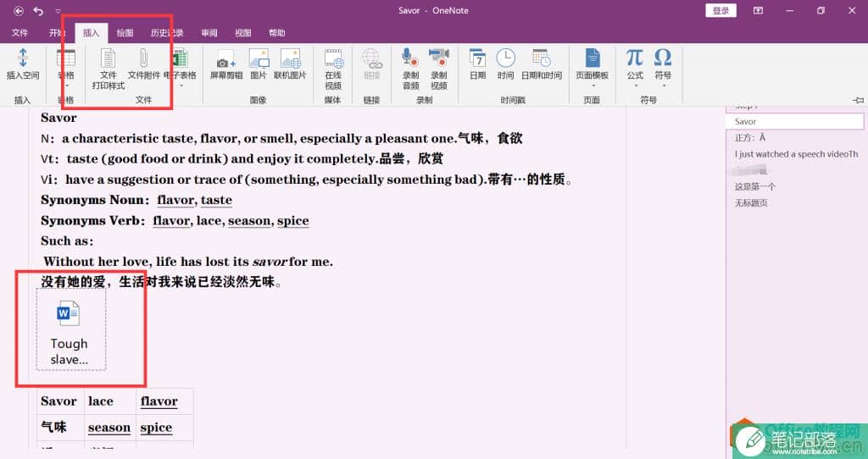This screenshot has height=459, width=868.
Task: Click the Undo arrow in title bar
Action: click(x=38, y=10)
